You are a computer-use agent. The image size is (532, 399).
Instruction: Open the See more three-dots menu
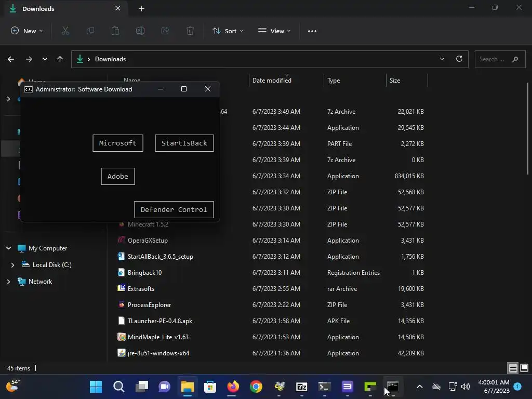(312, 31)
